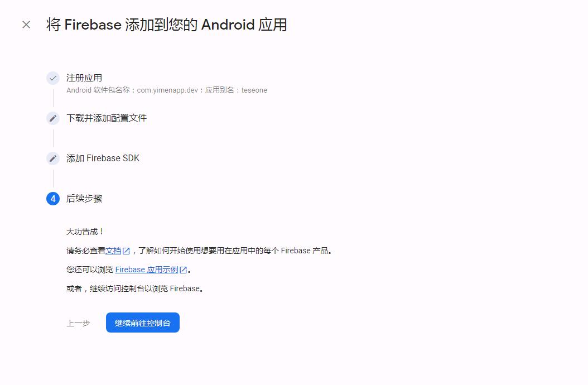Image resolution: width=588 pixels, height=385 pixels.
Task: Click the blue step 4 number badge
Action: [x=53, y=199]
